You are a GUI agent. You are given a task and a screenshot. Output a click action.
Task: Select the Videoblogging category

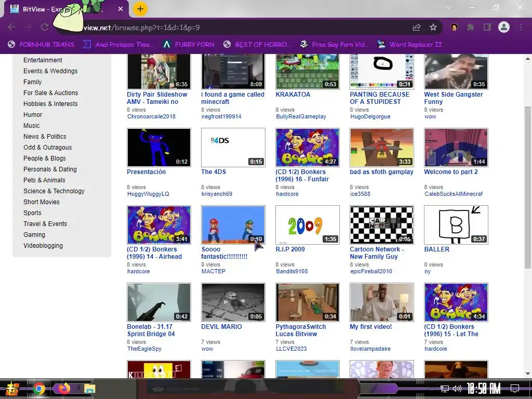coord(43,246)
